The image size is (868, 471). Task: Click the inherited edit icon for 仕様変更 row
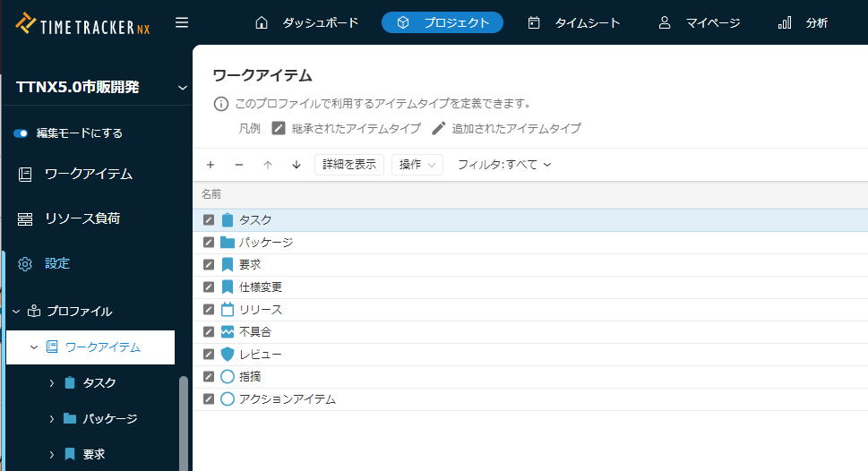tap(209, 287)
